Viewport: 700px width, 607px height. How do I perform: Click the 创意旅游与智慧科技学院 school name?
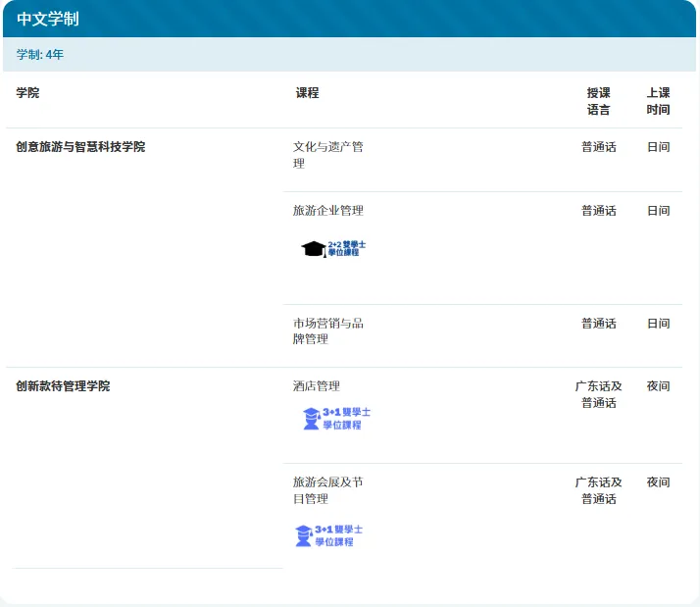point(80,147)
